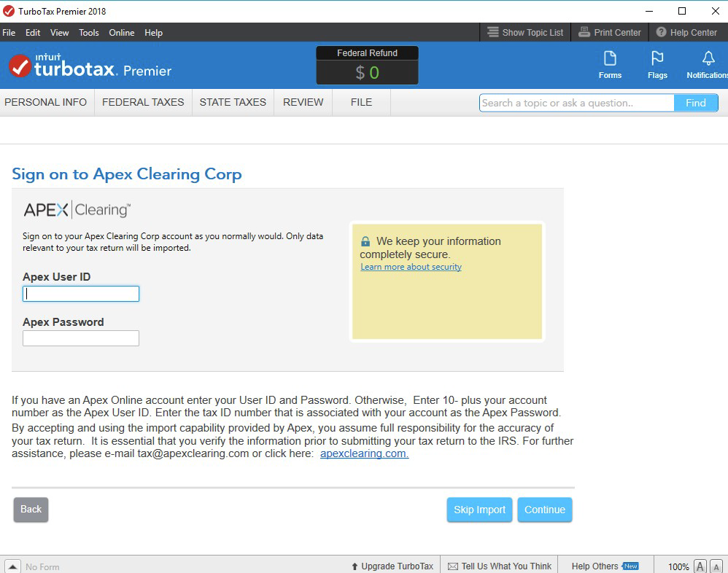Open the View menu
728x573 pixels.
click(59, 33)
